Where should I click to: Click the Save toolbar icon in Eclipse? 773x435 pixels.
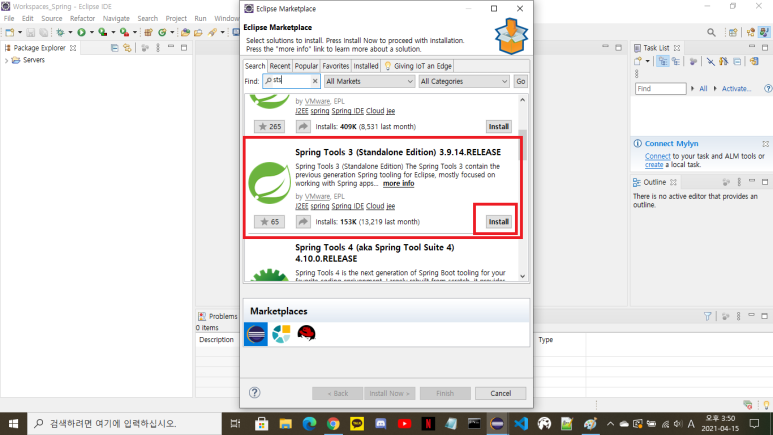click(31, 33)
